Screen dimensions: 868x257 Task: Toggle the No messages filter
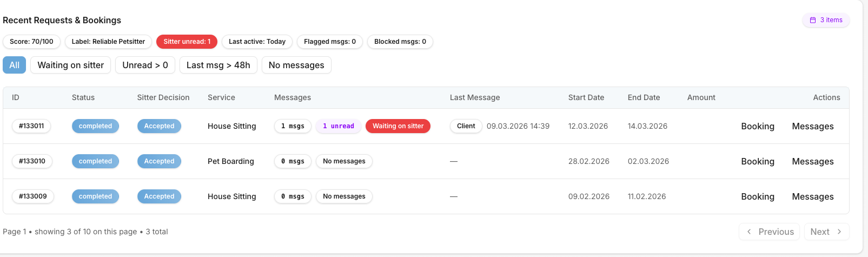296,65
